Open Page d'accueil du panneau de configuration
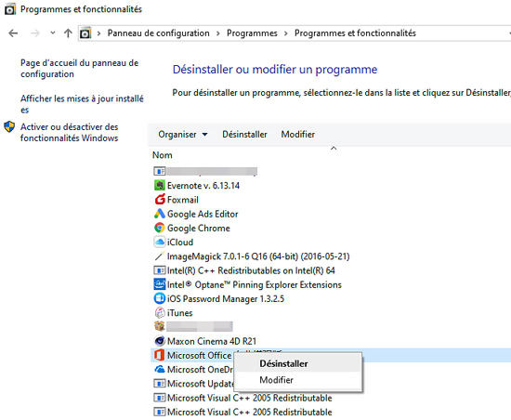Screen dimensions: 511x420 (80, 69)
